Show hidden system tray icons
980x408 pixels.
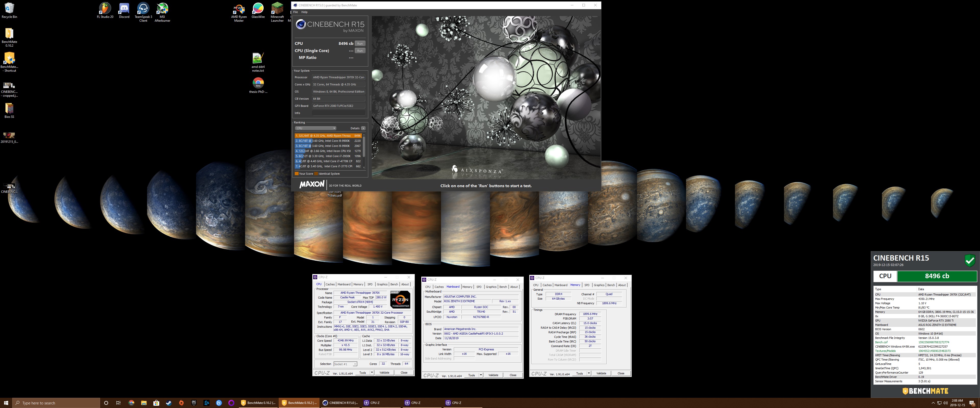tap(933, 403)
